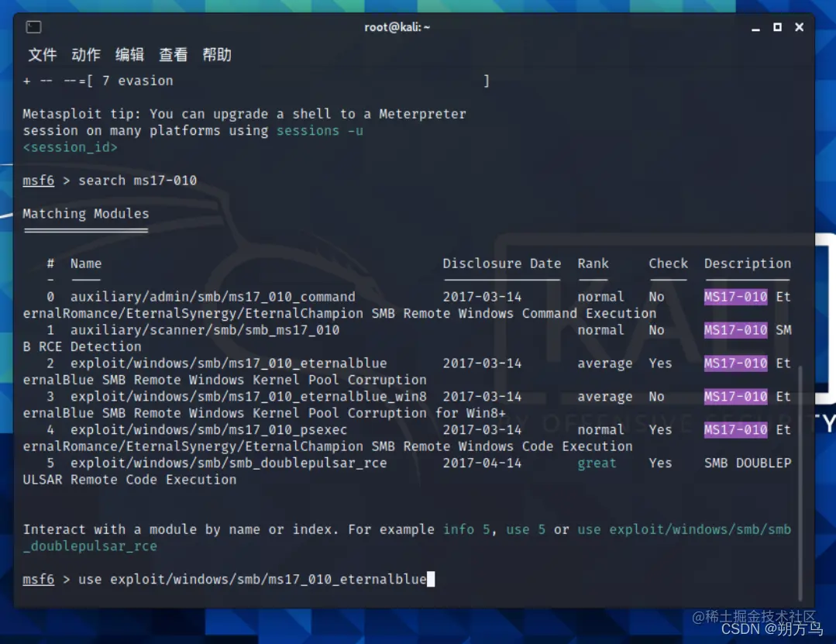
Task: Click the typed 'use exploit/windows/smb/ms17_010_eternalblue' command
Action: 252,579
